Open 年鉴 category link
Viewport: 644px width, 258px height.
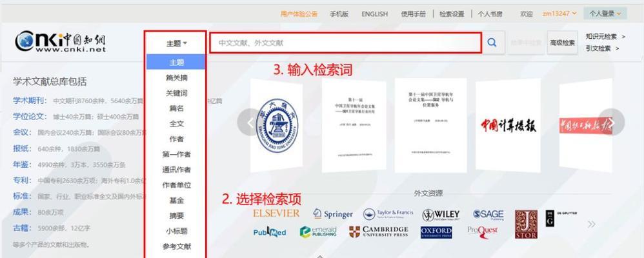pos(22,164)
